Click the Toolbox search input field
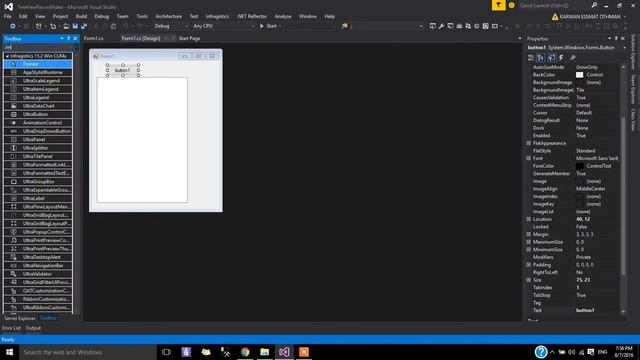This screenshot has height=360, width=640. click(37, 47)
